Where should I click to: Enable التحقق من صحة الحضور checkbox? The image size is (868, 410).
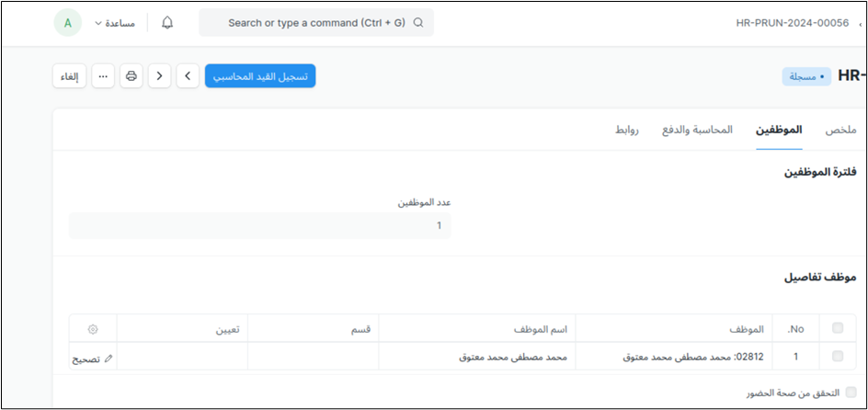point(851,393)
